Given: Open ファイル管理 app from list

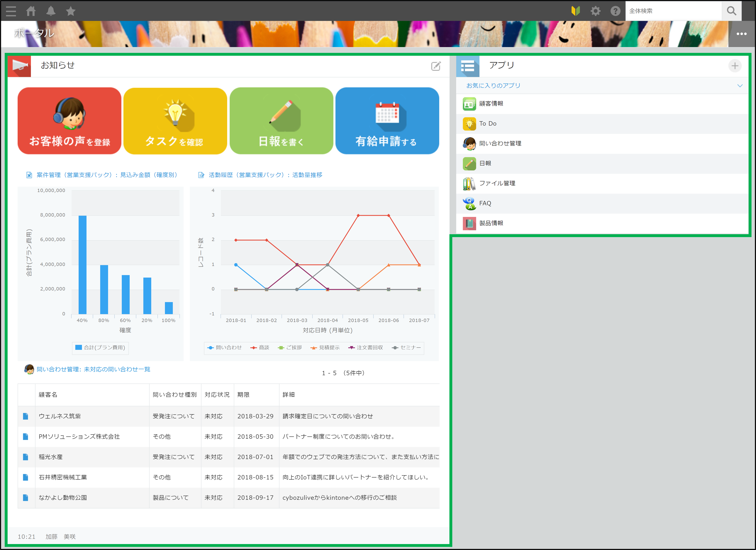Looking at the screenshot, I should point(497,183).
